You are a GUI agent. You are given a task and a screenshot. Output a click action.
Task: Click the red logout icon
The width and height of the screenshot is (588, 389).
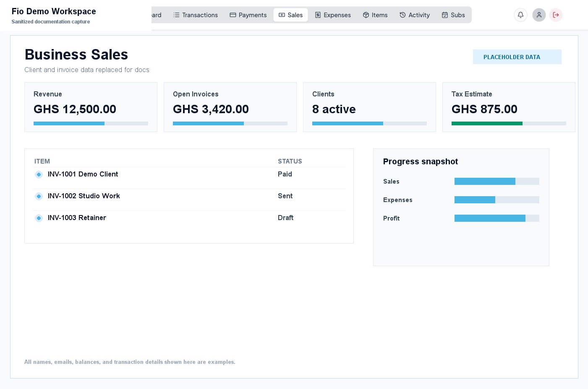tap(556, 15)
